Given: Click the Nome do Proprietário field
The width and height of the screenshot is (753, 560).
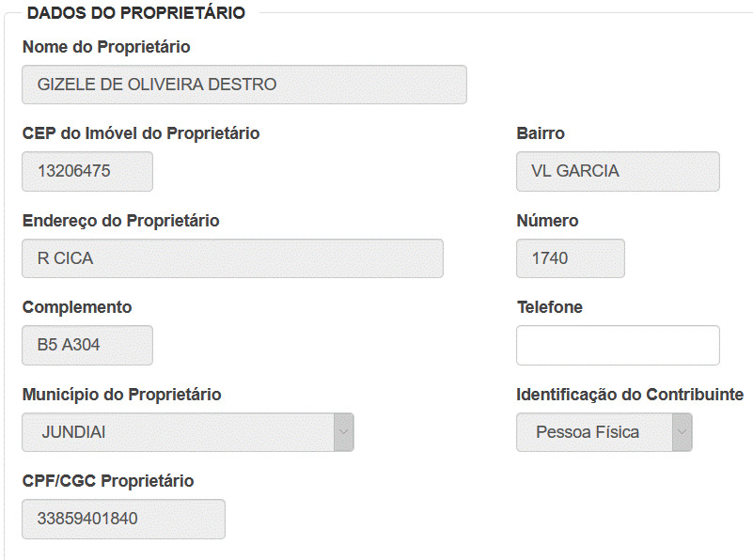Looking at the screenshot, I should [244, 85].
